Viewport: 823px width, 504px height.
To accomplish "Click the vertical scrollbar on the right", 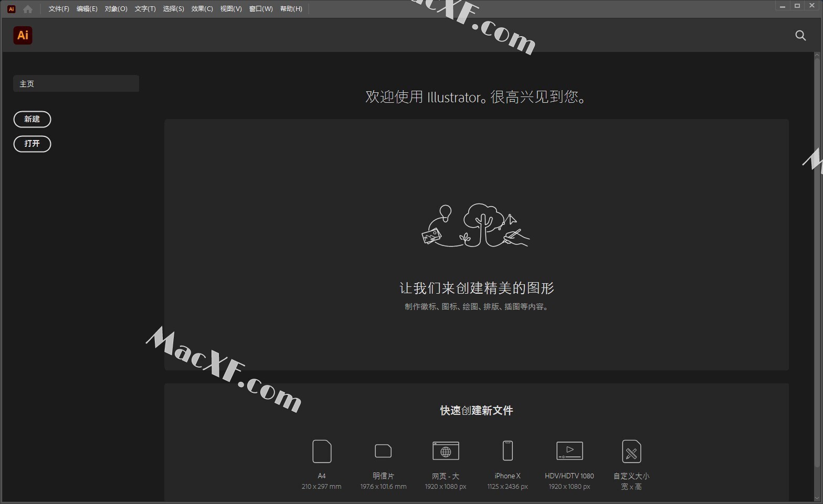I will 817,262.
